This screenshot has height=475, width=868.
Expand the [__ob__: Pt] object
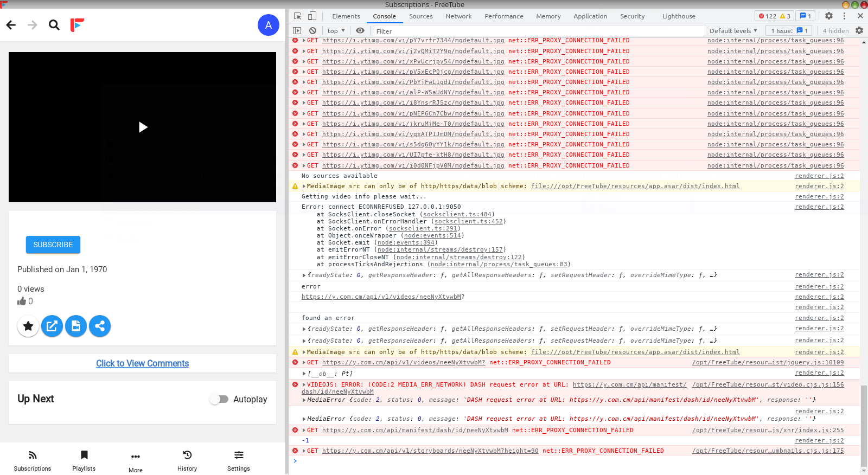click(x=304, y=374)
